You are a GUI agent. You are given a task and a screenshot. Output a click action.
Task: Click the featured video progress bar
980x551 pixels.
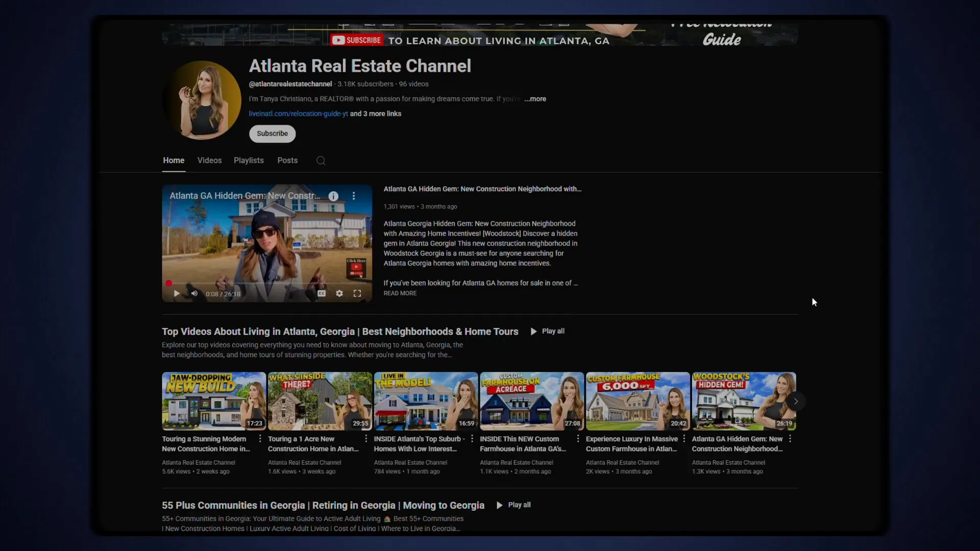[x=267, y=283]
